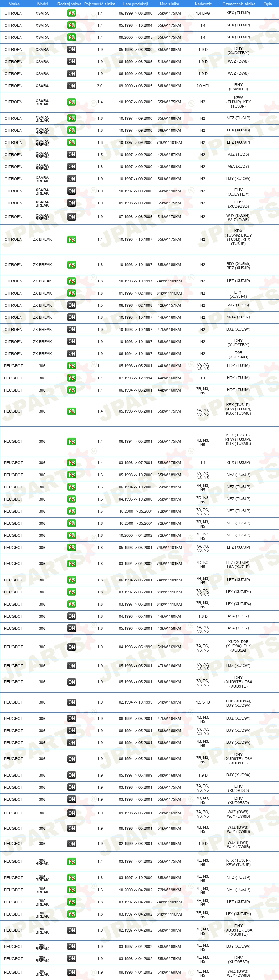This screenshot has height=980, width=279.
Task: Click the date range '07.1993 -> 12.1994'
Action: [x=135, y=378]
